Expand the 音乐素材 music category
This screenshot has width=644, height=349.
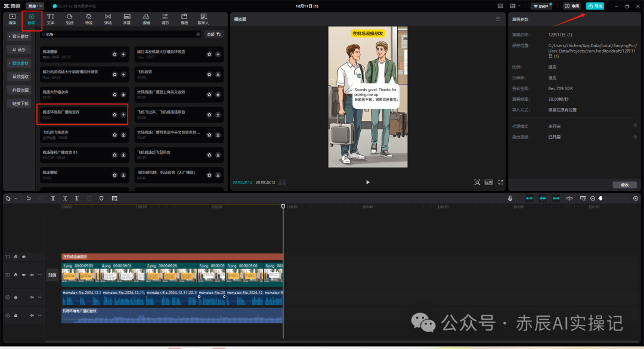[x=19, y=36]
